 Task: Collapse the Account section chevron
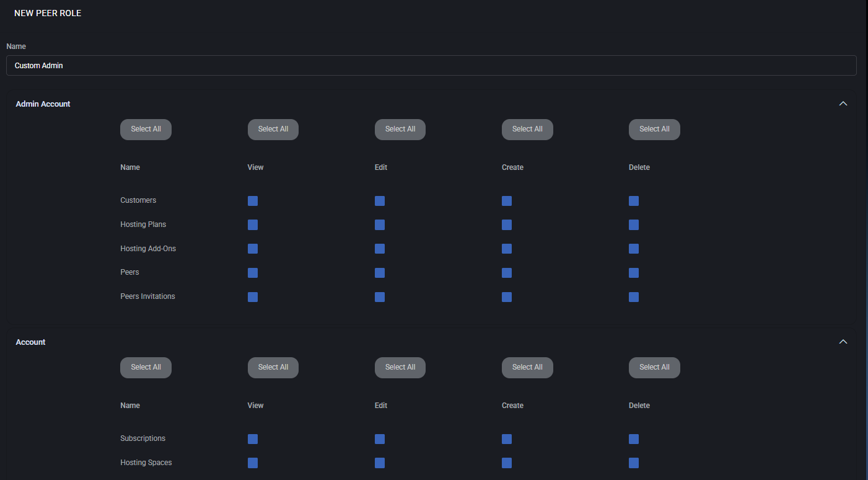click(x=843, y=342)
